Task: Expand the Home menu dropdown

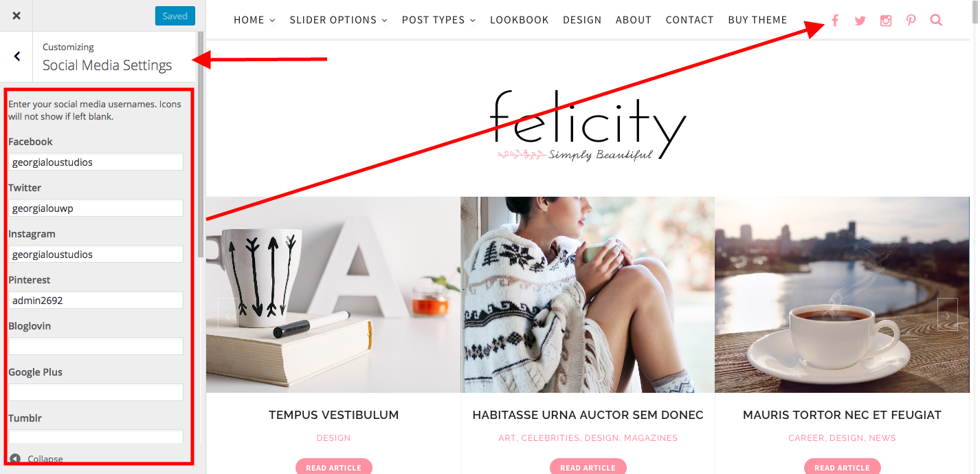Action: (x=254, y=20)
